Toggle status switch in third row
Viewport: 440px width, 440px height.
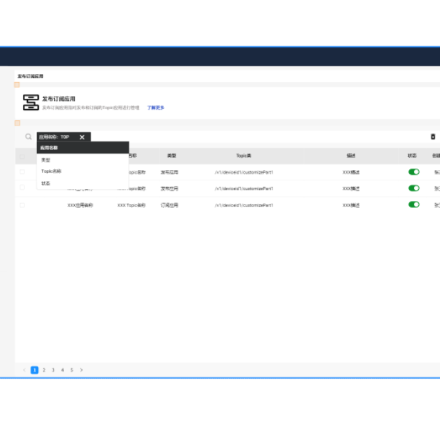pyautogui.click(x=414, y=205)
